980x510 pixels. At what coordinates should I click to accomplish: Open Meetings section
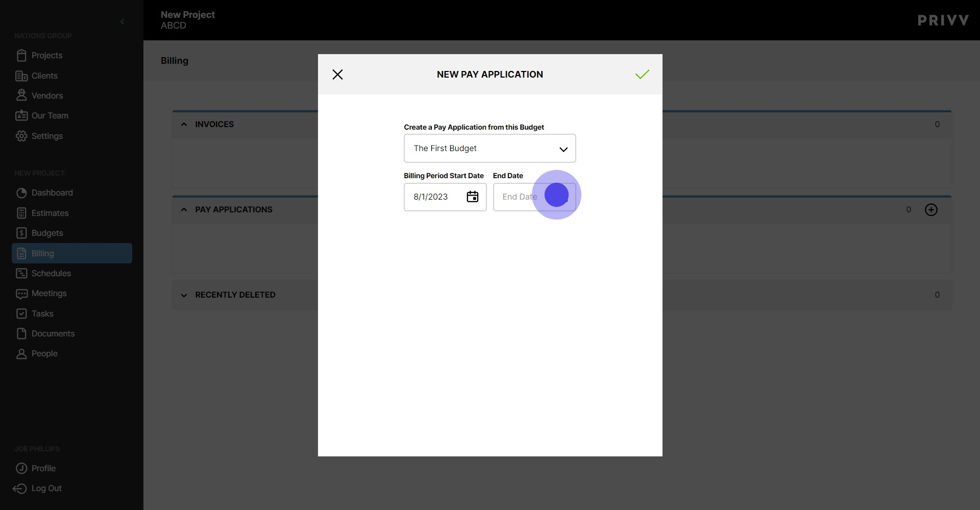tap(49, 294)
